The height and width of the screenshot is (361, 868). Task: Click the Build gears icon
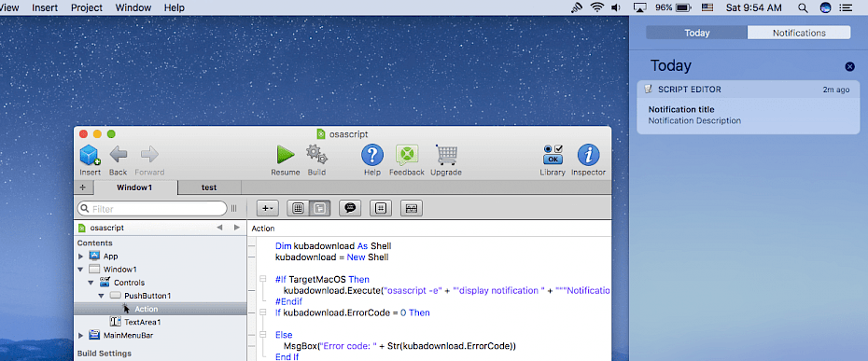[x=316, y=155]
